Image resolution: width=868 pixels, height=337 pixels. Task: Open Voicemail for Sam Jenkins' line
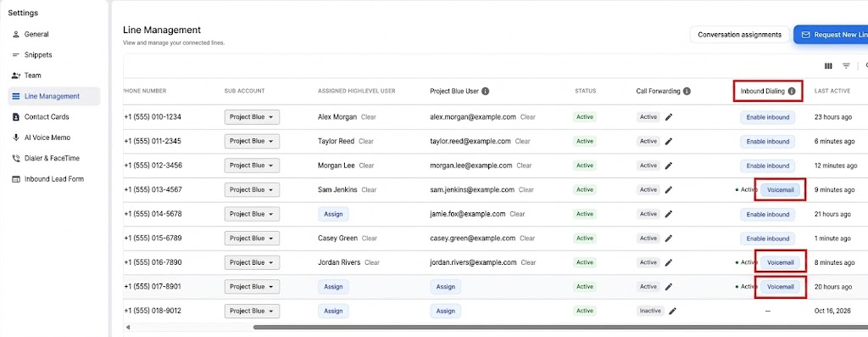780,189
